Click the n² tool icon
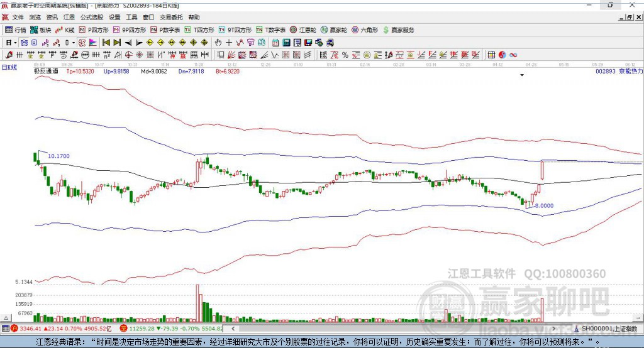The image size is (644, 348). point(107,55)
